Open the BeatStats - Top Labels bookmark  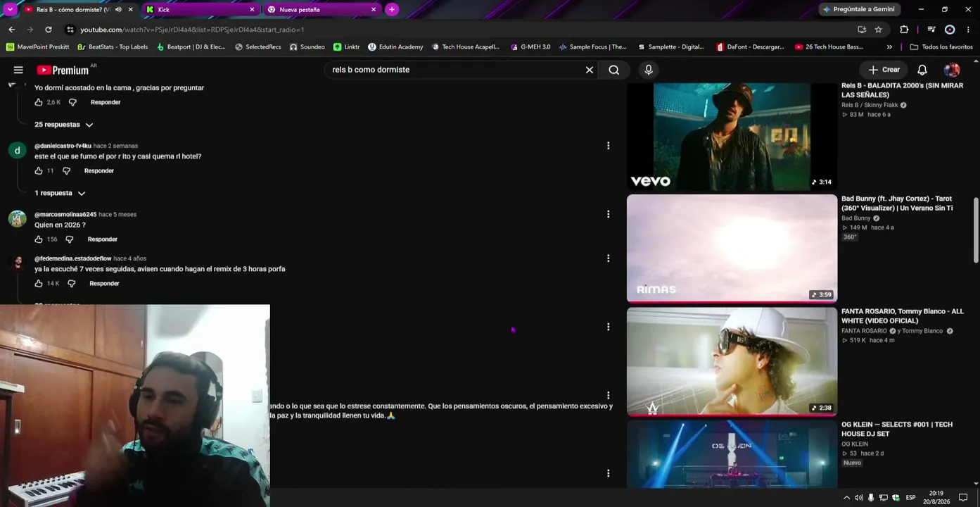[113, 47]
